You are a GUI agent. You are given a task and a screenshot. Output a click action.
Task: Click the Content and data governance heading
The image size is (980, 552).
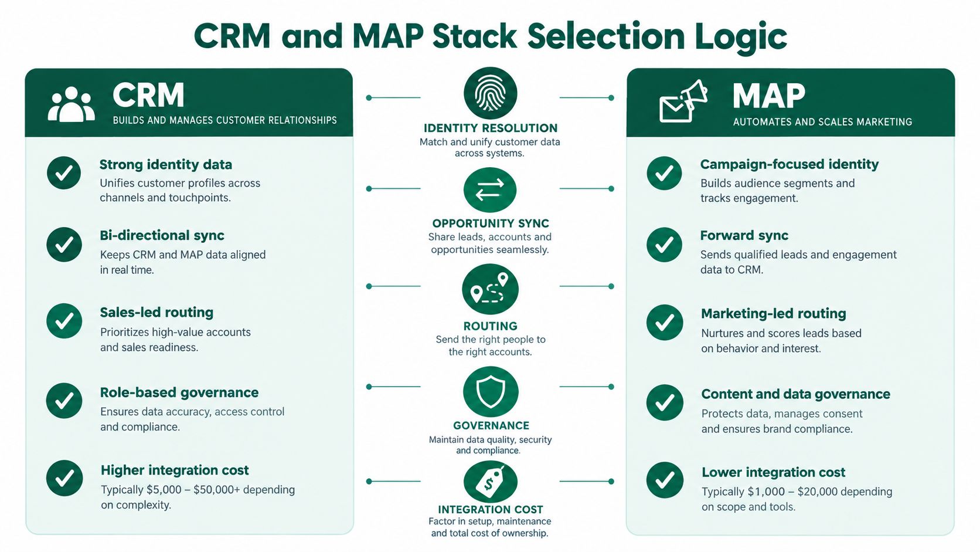(x=796, y=394)
